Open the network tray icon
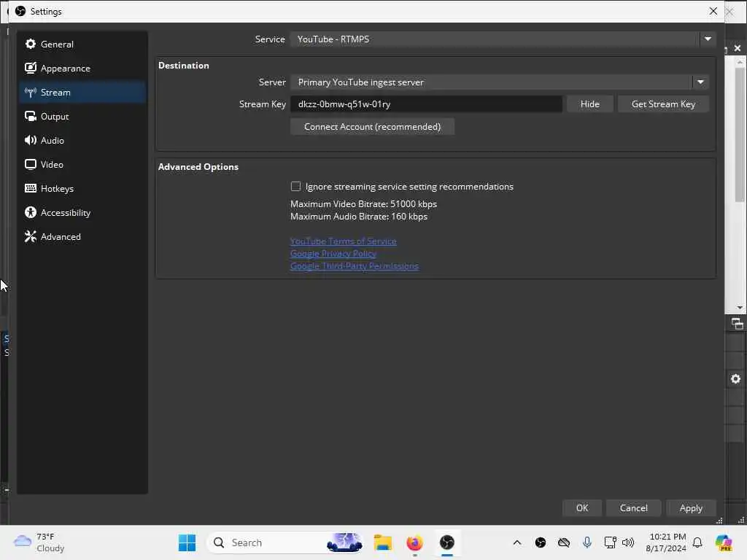 coord(610,542)
